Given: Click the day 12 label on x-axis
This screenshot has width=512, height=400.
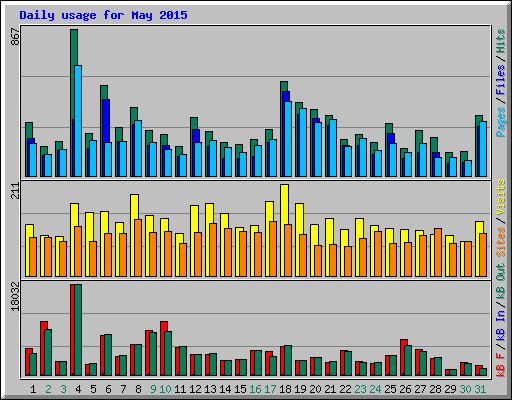Looking at the screenshot, I should (x=195, y=389).
